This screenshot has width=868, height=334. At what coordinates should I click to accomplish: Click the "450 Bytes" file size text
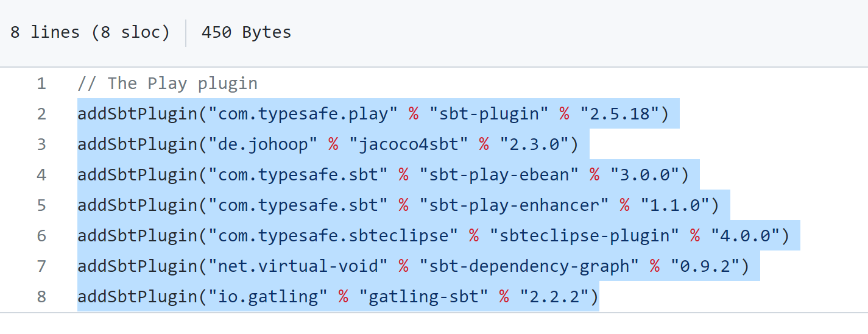(x=246, y=32)
